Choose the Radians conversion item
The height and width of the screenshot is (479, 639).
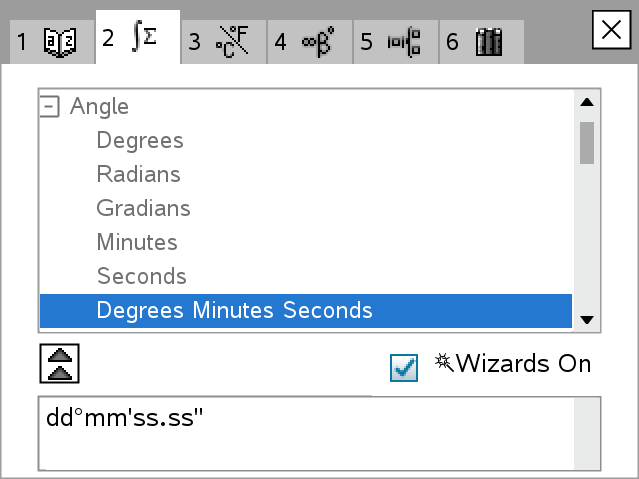(x=138, y=174)
